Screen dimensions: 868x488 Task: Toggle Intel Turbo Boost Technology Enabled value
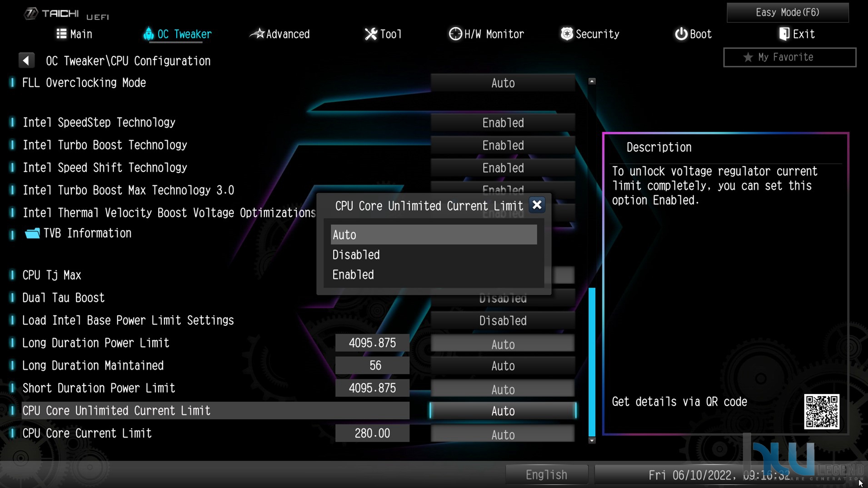pos(503,146)
